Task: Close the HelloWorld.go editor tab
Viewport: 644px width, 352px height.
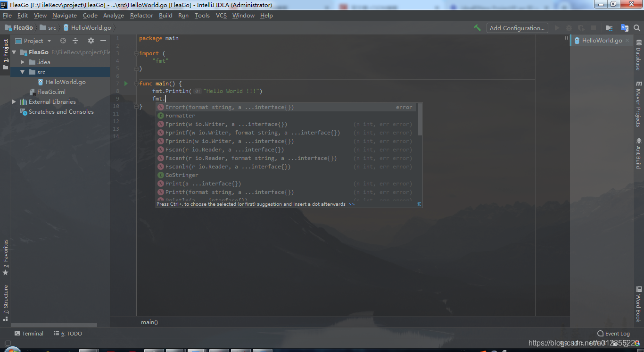Action: [627, 41]
